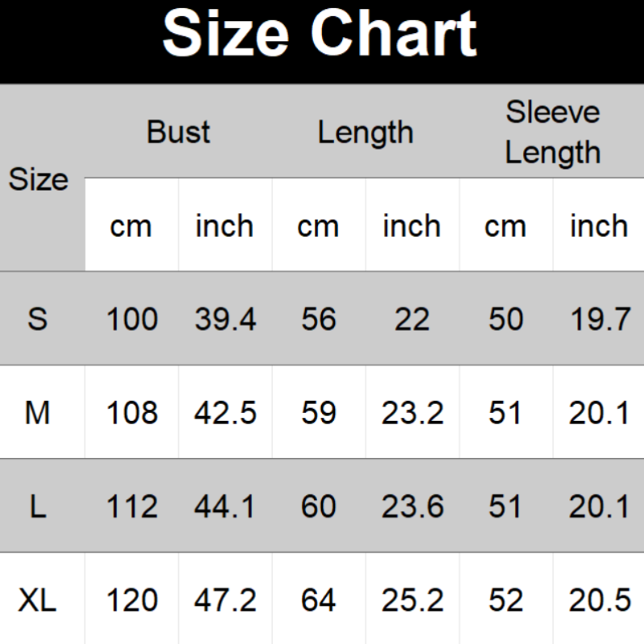
Task: Click the XL size row label
Action: click(x=38, y=601)
